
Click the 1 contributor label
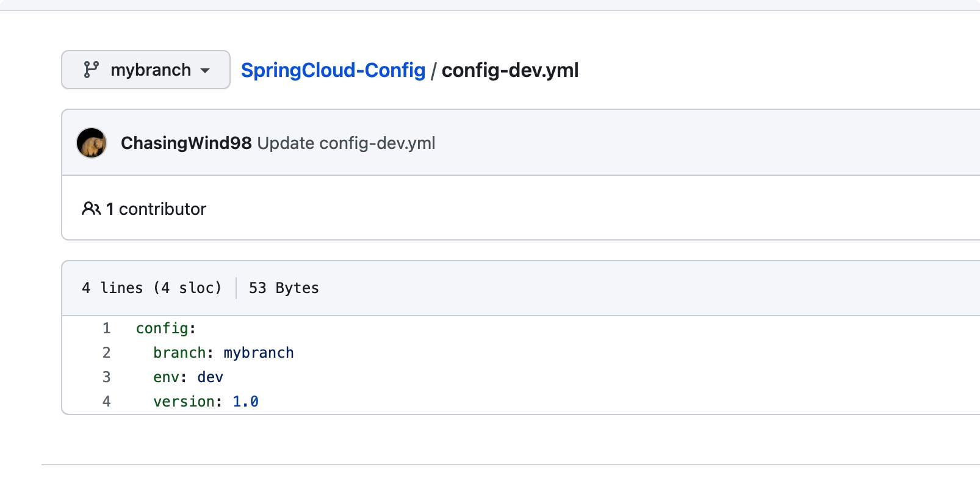tap(156, 209)
